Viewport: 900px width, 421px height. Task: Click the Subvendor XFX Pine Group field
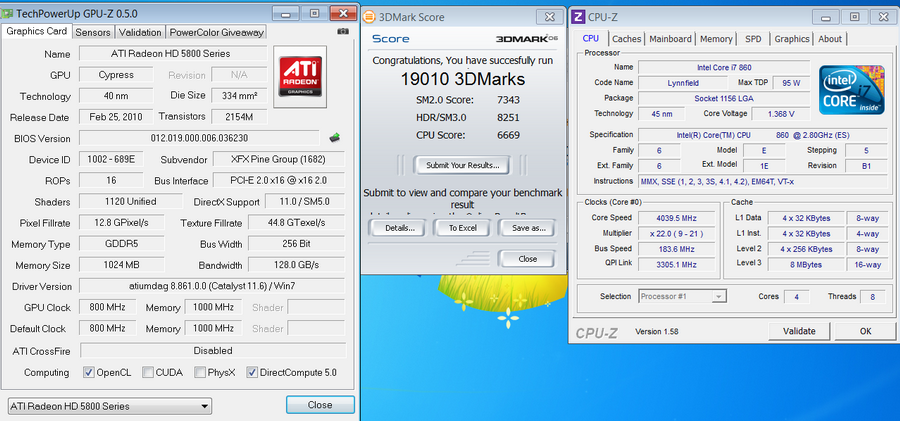[x=279, y=159]
